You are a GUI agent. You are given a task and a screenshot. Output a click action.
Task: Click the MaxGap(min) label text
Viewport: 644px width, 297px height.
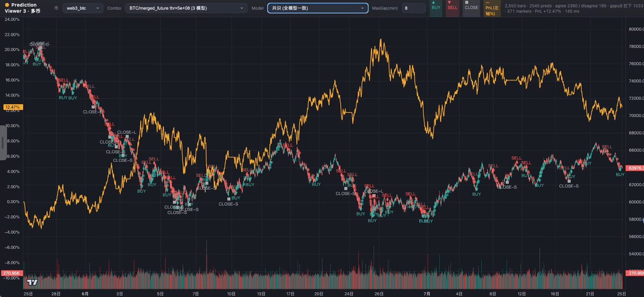tap(385, 8)
